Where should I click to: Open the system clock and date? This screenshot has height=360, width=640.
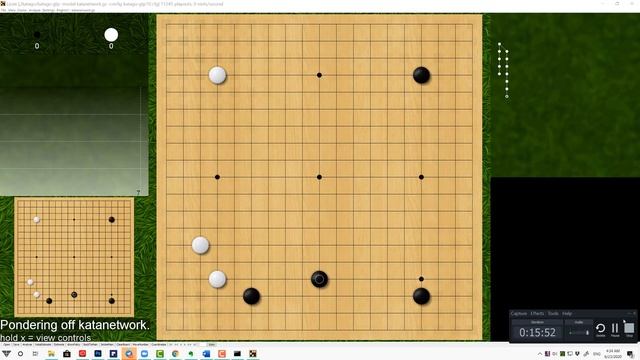pos(613,354)
